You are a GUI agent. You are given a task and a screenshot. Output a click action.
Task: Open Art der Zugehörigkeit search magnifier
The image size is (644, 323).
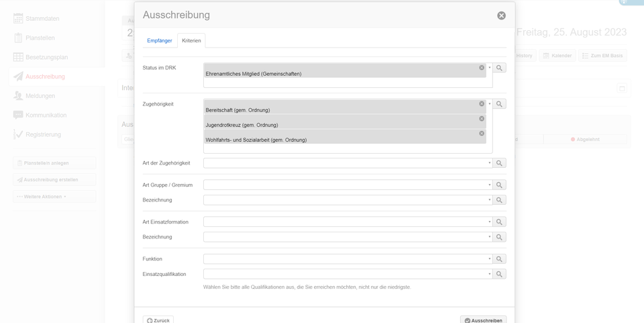(499, 163)
